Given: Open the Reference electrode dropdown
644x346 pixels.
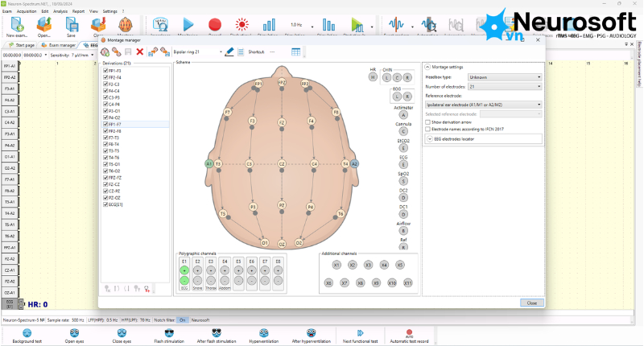Looking at the screenshot, I should click(484, 105).
